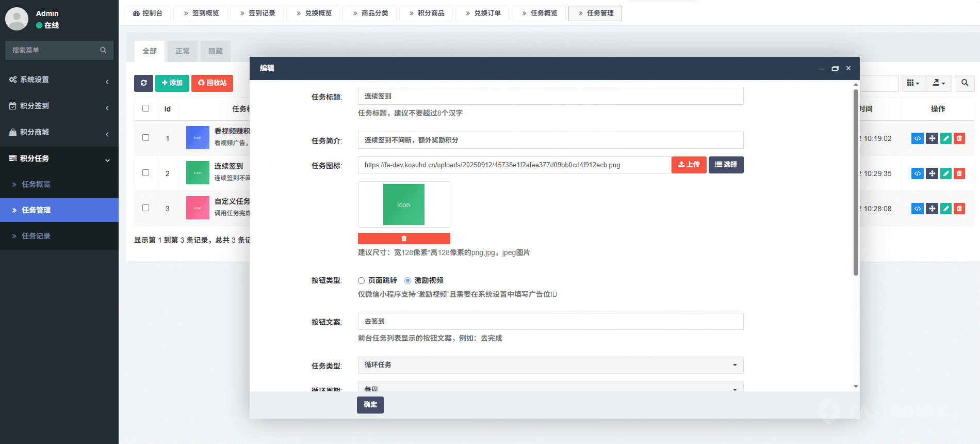Open the 任务类型 dropdown
This screenshot has height=444, width=980.
(550, 365)
